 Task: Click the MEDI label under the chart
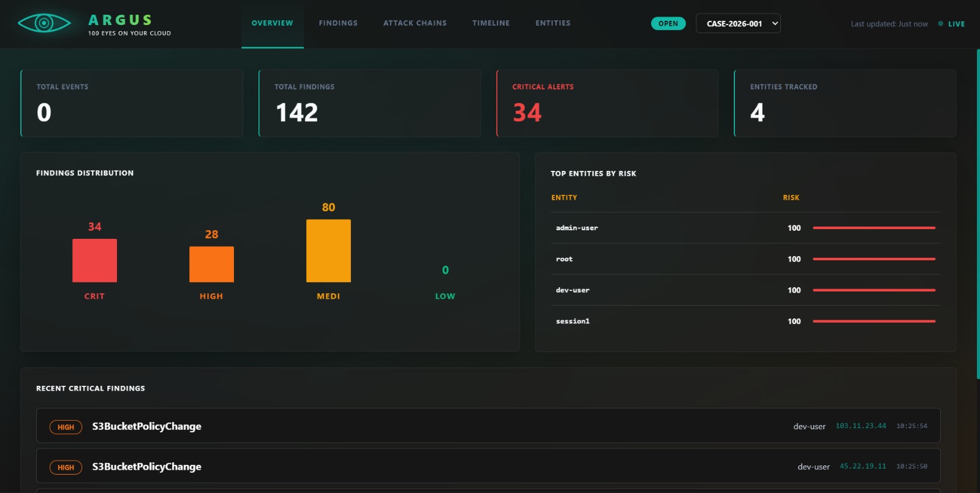(x=328, y=296)
